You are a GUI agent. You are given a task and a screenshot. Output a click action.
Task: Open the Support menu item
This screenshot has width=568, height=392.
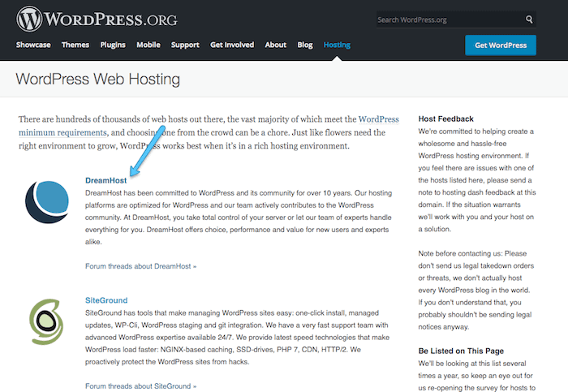[x=185, y=45]
